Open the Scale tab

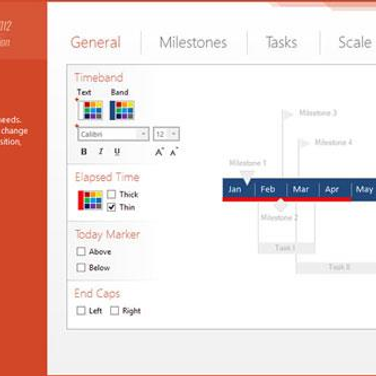click(x=355, y=43)
